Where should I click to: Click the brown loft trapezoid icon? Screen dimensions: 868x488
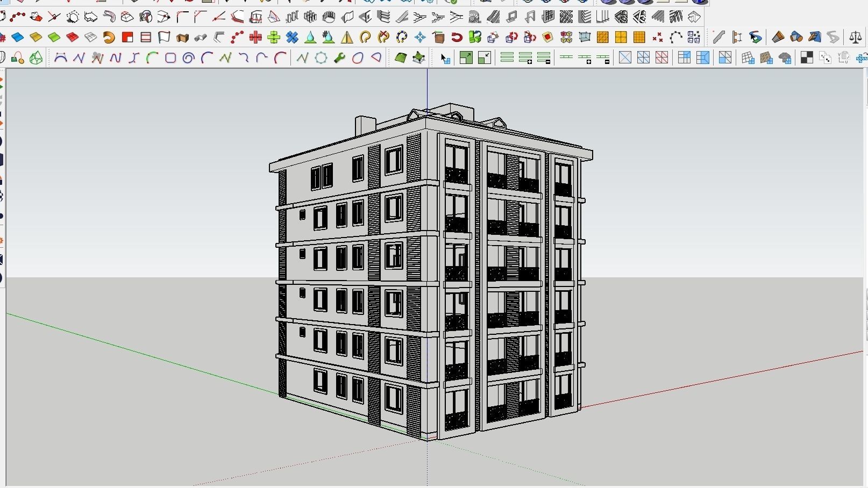[778, 38]
